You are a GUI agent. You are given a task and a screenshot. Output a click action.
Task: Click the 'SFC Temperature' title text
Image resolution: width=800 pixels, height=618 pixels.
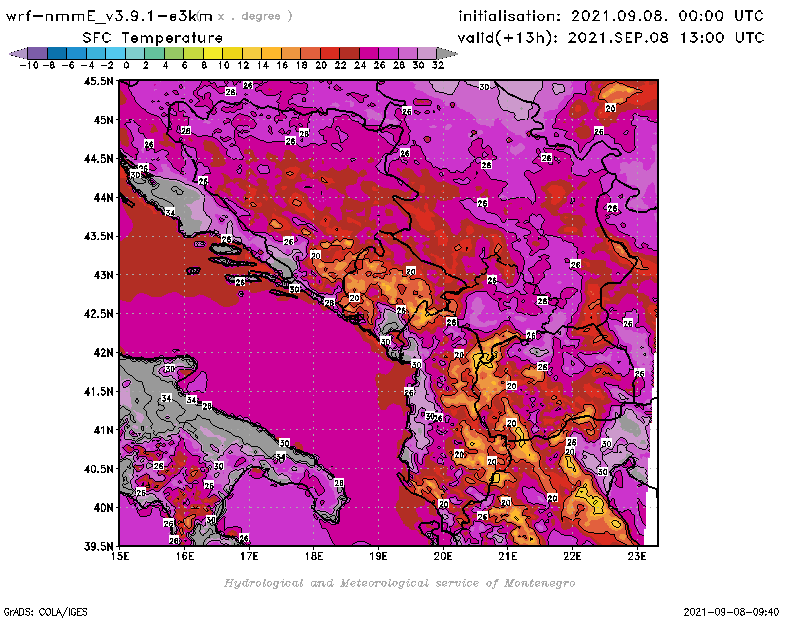tap(153, 38)
